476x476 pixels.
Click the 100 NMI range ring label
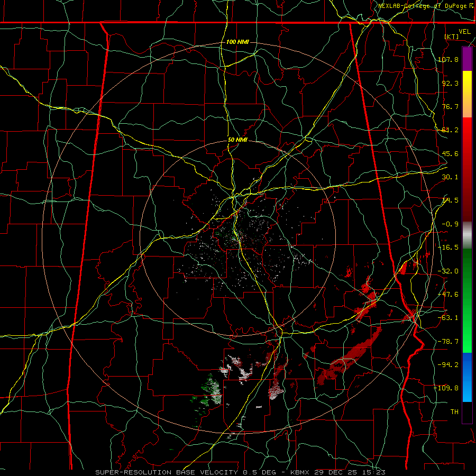pyautogui.click(x=237, y=42)
